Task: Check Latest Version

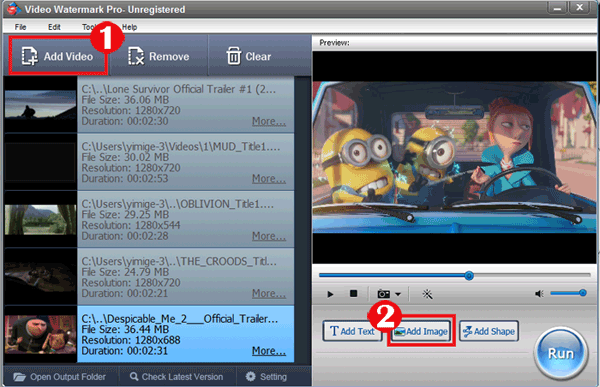Action: coord(176,377)
